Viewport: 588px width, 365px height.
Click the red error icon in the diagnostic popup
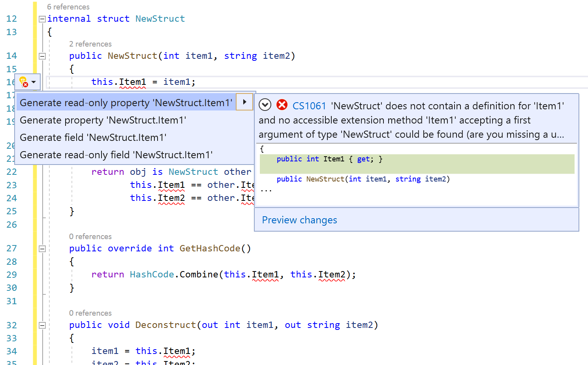(282, 105)
